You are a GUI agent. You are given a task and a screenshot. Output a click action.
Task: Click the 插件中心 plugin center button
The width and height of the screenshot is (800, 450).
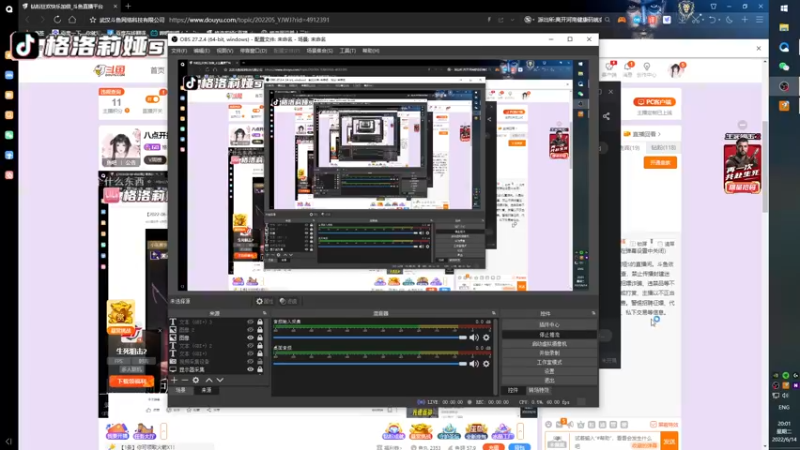coord(549,325)
